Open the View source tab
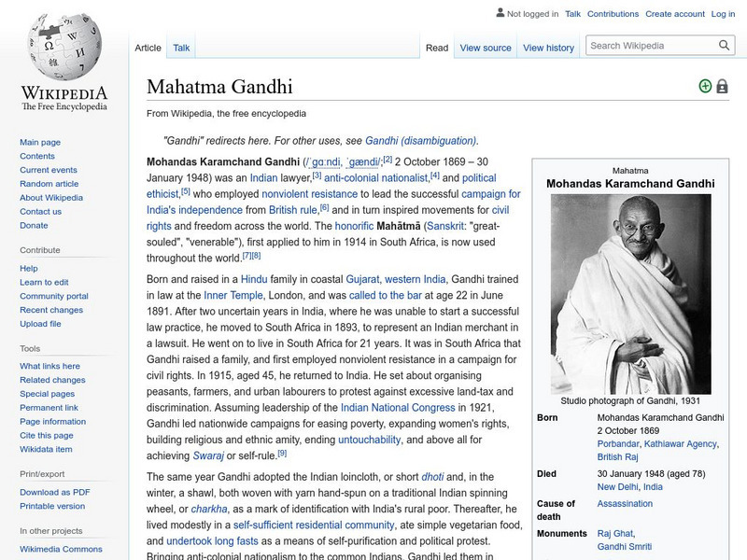The width and height of the screenshot is (747, 560). (x=486, y=49)
